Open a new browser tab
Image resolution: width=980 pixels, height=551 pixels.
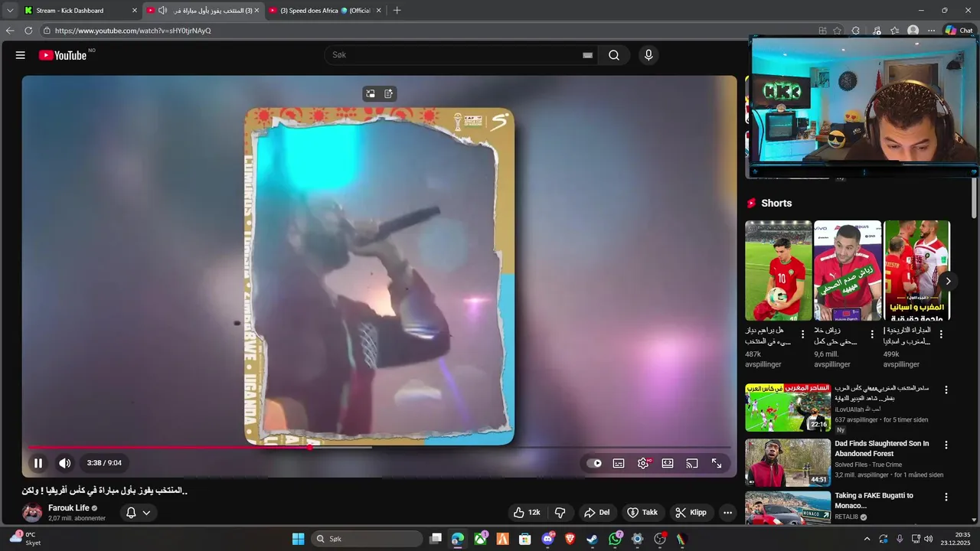pyautogui.click(x=397, y=11)
